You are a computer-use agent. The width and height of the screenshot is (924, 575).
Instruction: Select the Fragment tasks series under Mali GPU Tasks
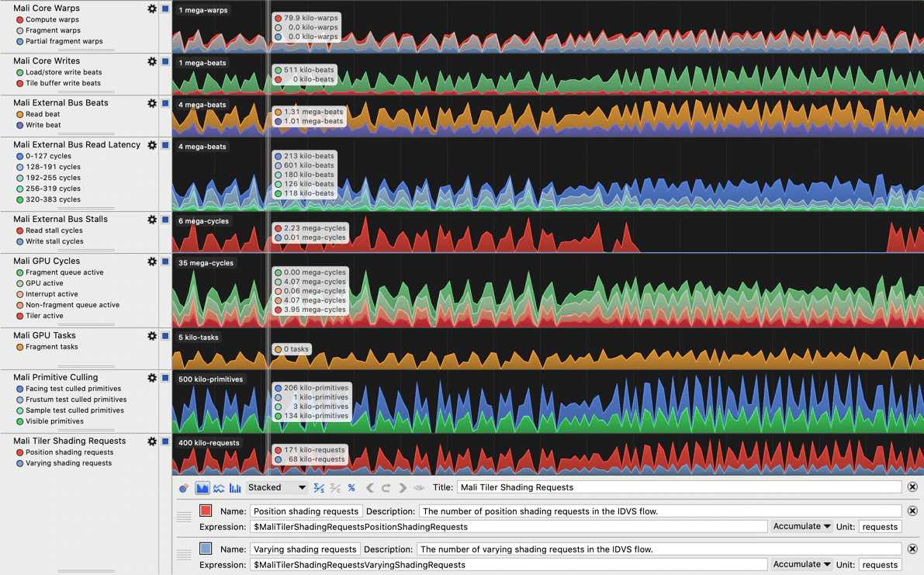[50, 347]
